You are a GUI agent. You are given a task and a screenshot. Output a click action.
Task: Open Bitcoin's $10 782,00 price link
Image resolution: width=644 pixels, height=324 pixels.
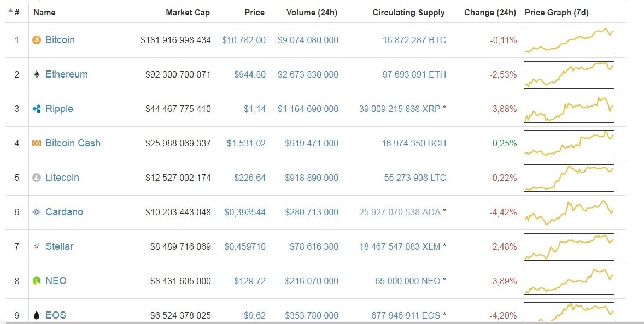[x=244, y=40]
